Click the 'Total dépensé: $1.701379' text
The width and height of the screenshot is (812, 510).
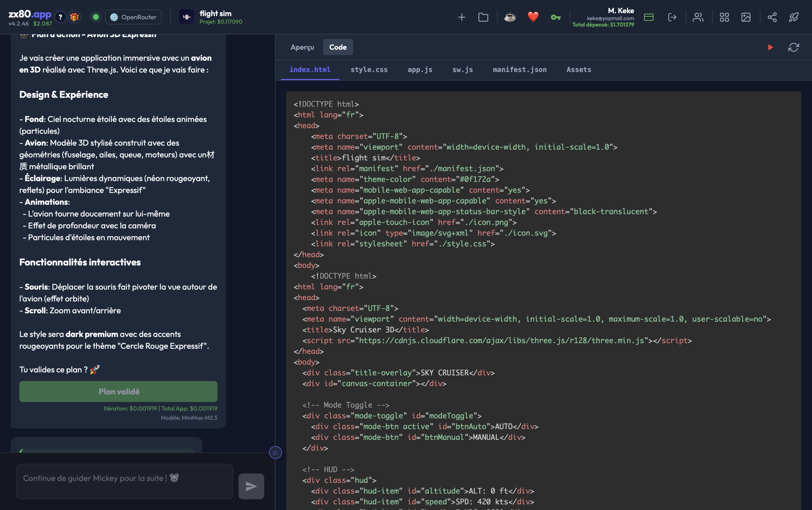pyautogui.click(x=603, y=25)
